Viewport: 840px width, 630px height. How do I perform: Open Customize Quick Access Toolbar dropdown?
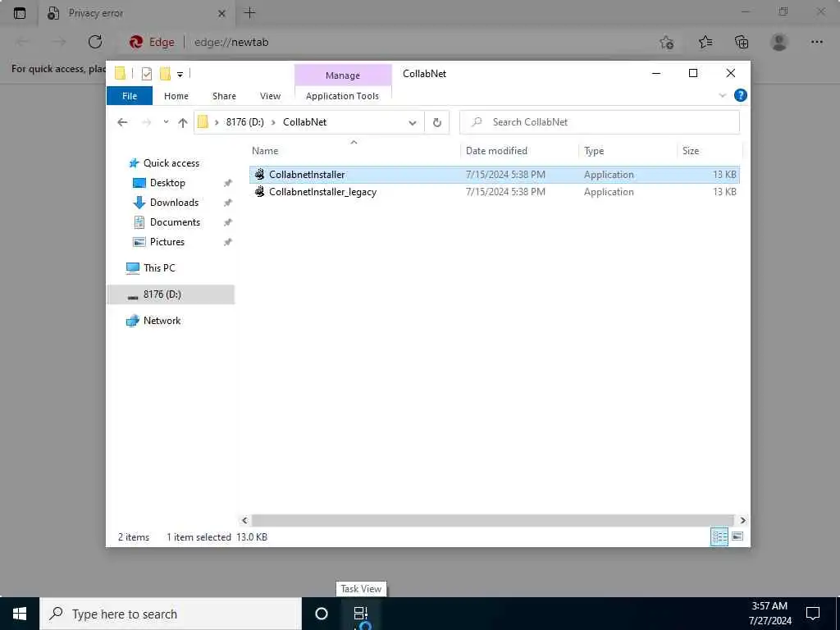click(x=180, y=74)
